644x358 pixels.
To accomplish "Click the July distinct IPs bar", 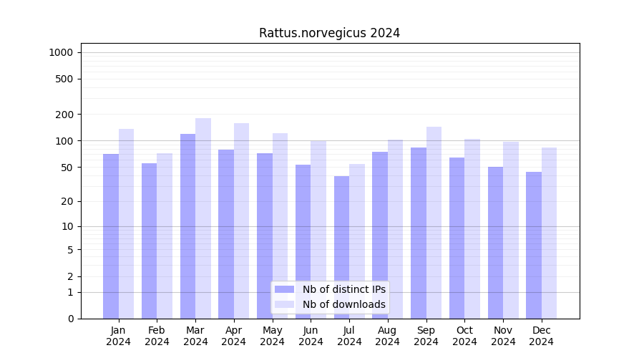I will tap(341, 247).
